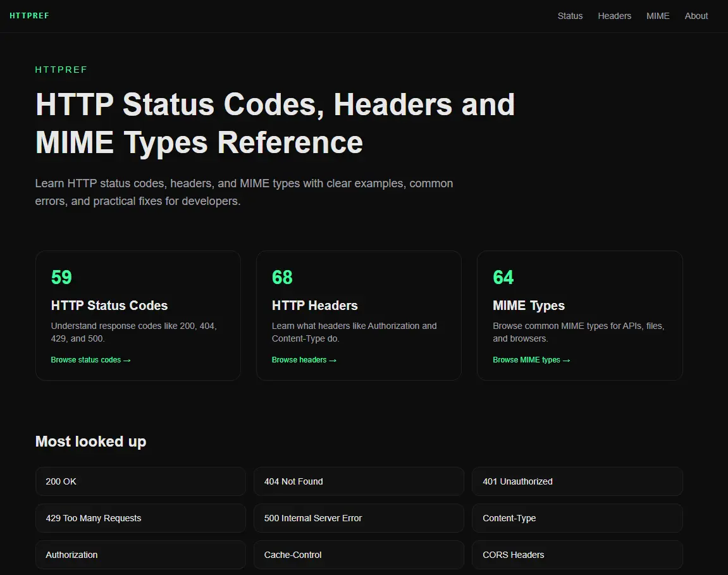Open the Authorization entry
Screen dimensions: 728x575
point(140,555)
